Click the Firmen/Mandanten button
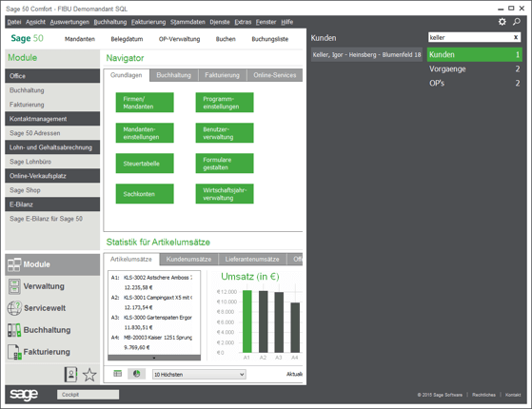This screenshot has height=409, width=532. [x=145, y=103]
